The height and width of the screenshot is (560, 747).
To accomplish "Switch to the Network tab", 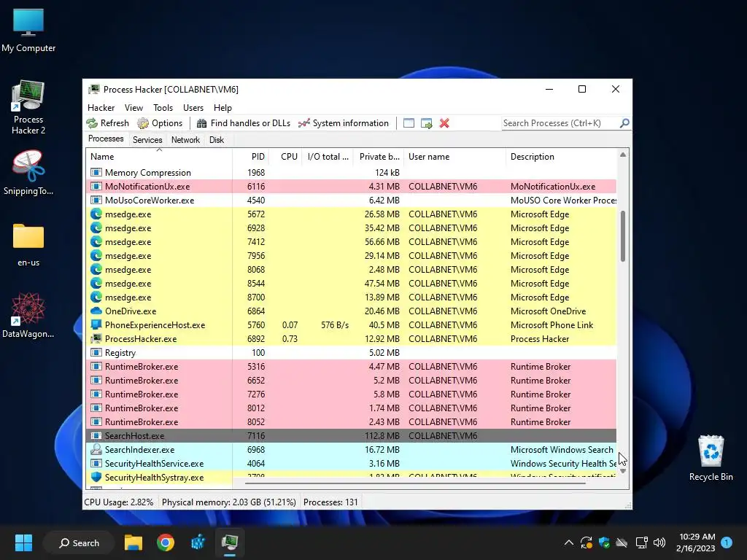I will coord(185,140).
